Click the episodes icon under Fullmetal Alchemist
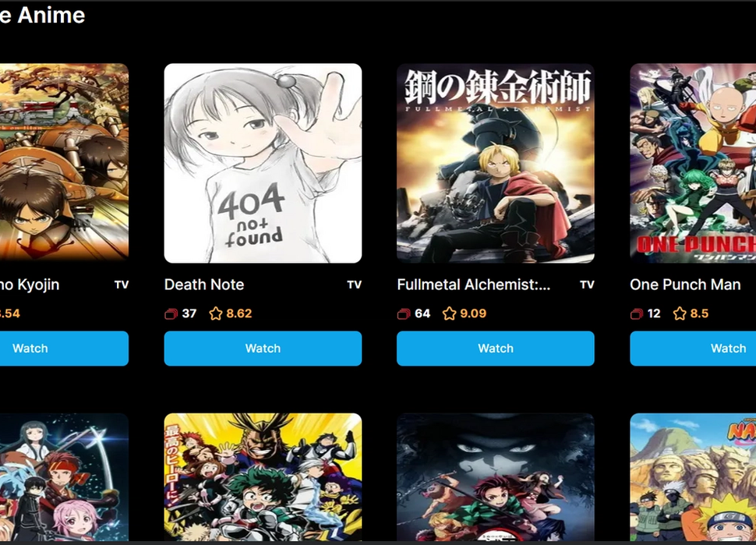 click(x=404, y=314)
